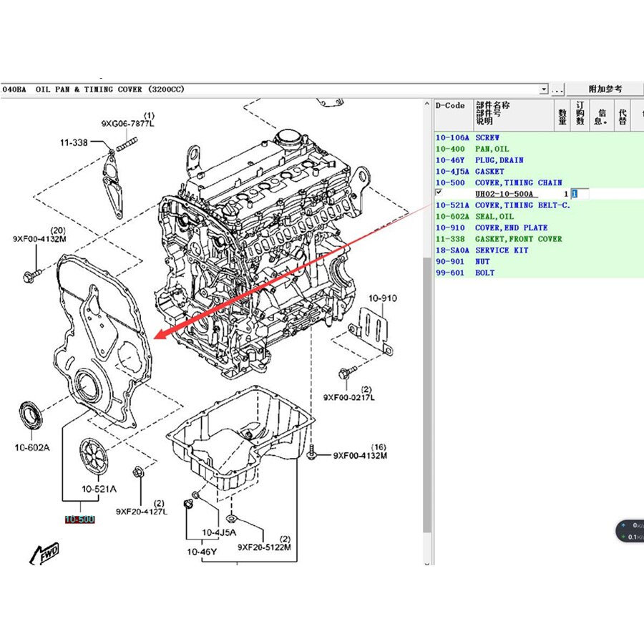Click the 数量 column header
Viewport: 644px width, 644px height.
click(x=562, y=113)
